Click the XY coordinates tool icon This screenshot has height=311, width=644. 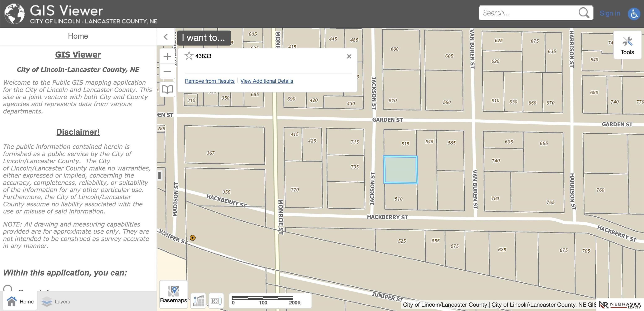(x=198, y=301)
